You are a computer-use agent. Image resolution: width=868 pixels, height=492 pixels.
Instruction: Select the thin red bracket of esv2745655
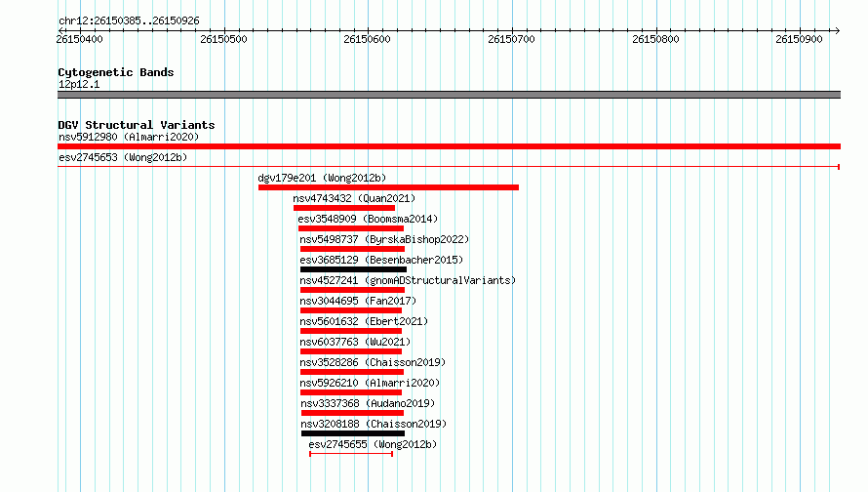pyautogui.click(x=351, y=454)
